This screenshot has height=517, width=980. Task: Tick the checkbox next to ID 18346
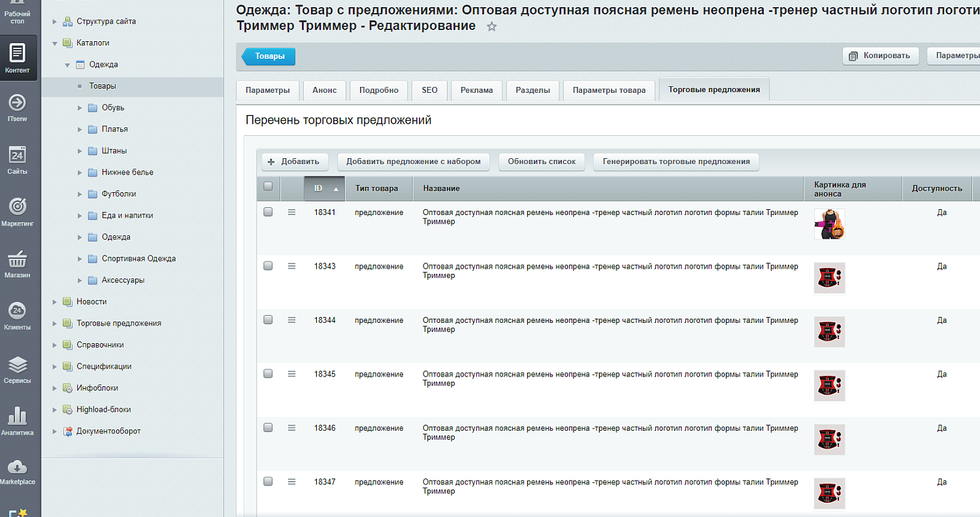tap(268, 427)
